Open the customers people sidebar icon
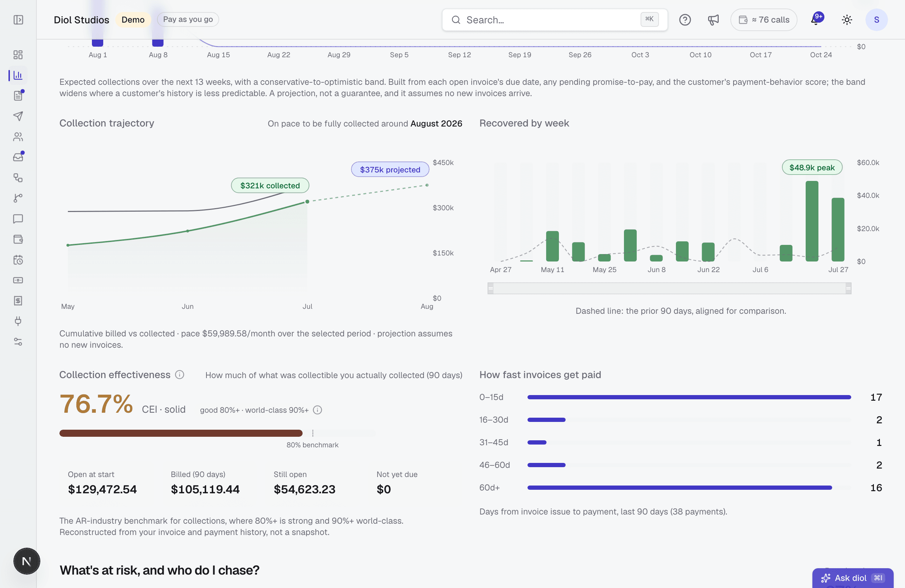This screenshot has height=588, width=905. pyautogui.click(x=18, y=136)
